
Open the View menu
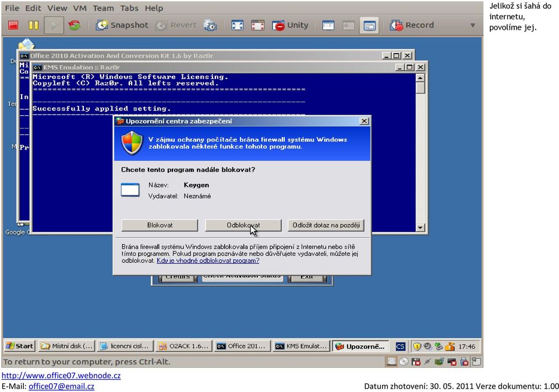tap(57, 8)
